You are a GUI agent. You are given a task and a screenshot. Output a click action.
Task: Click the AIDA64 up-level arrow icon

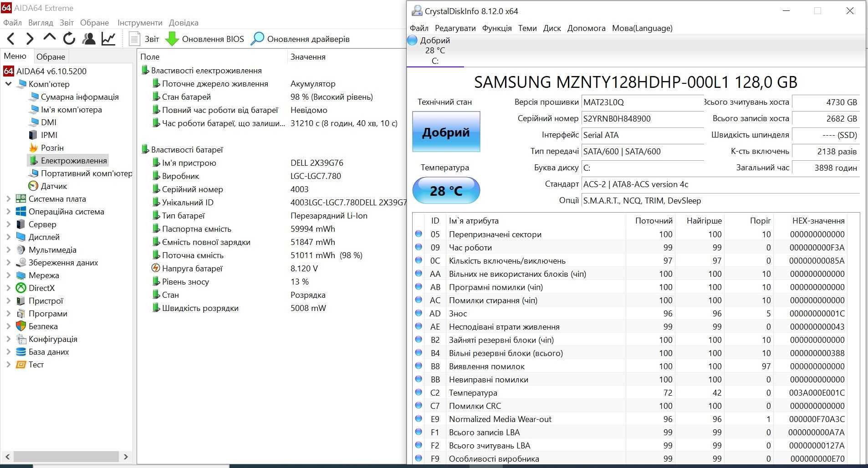(x=49, y=38)
